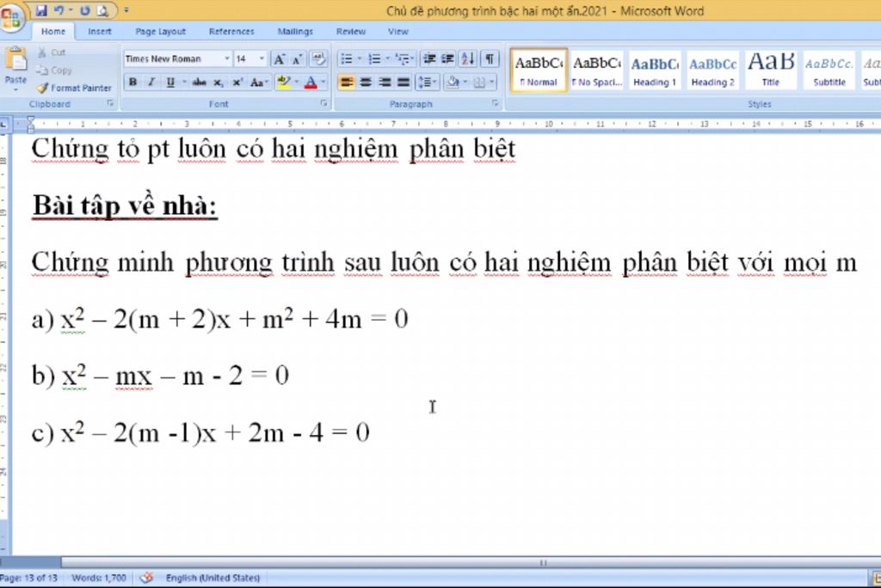Clear all text formatting
This screenshot has height=588, width=881.
tap(318, 59)
